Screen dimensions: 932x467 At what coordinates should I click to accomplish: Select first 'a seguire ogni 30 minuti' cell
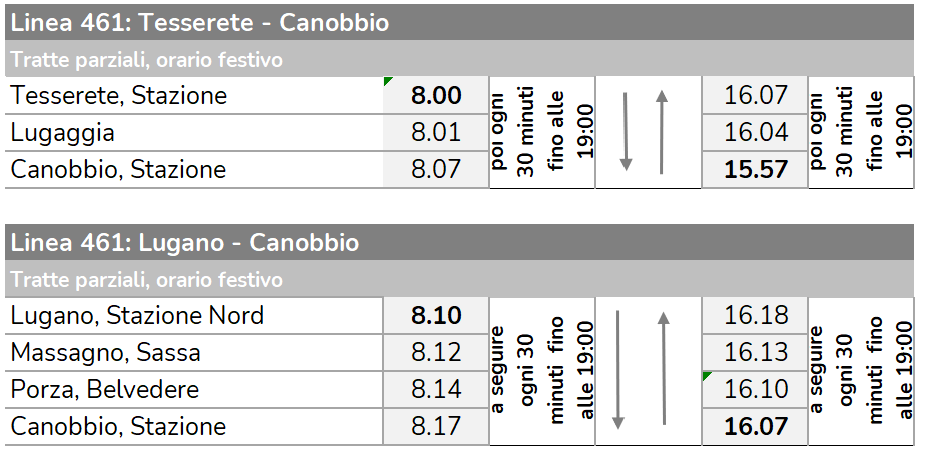click(x=542, y=371)
